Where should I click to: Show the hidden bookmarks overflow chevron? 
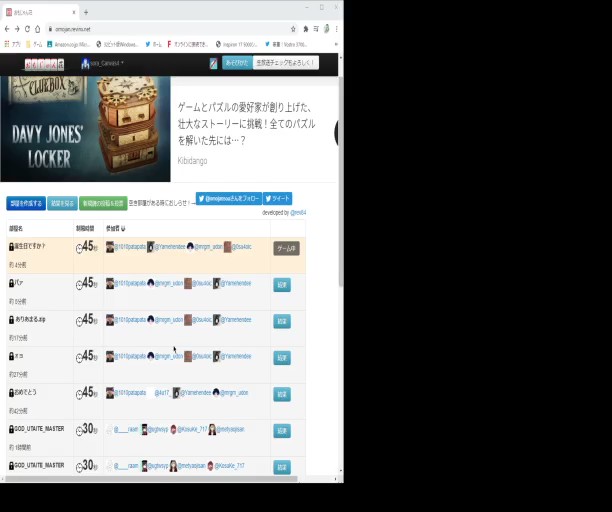336,44
